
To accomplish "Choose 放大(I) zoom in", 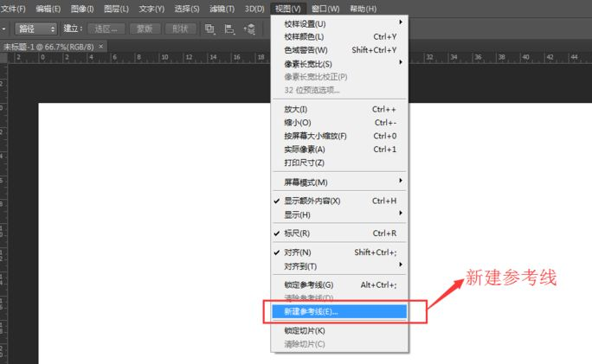I will [339, 109].
